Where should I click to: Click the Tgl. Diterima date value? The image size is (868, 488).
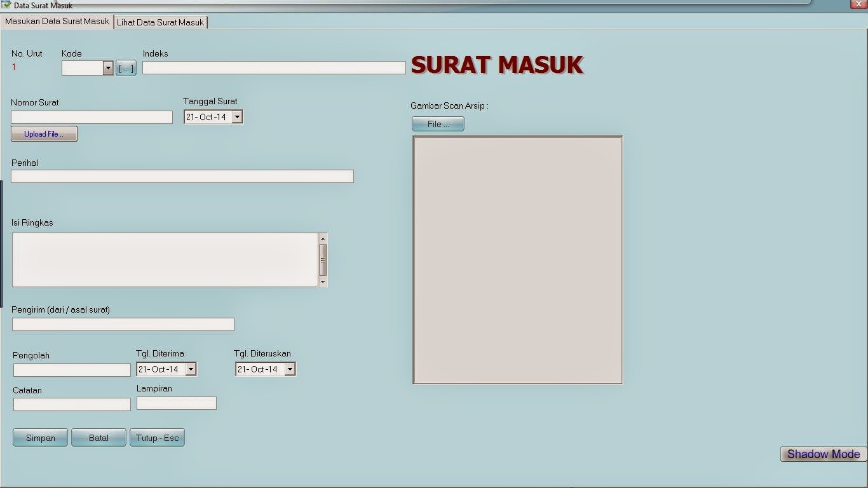point(159,369)
